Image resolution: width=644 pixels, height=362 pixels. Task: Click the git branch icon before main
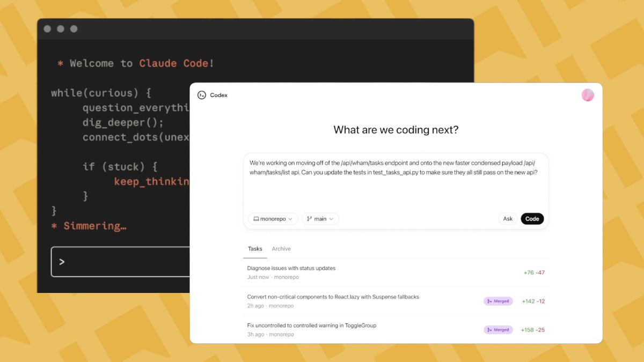tap(309, 218)
